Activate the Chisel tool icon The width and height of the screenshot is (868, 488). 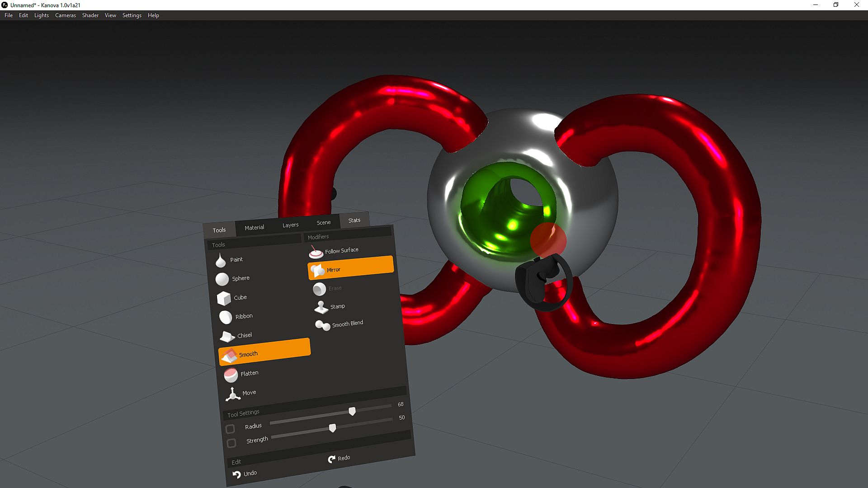(227, 337)
